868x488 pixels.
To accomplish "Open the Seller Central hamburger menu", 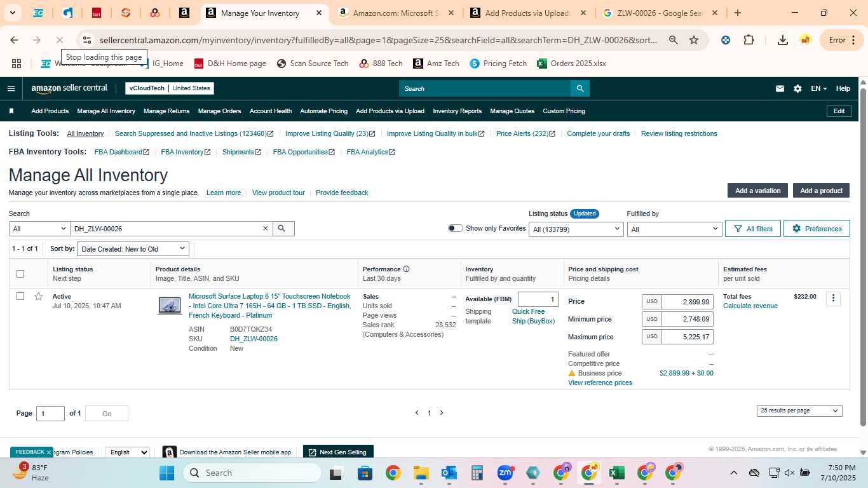I will [x=11, y=88].
